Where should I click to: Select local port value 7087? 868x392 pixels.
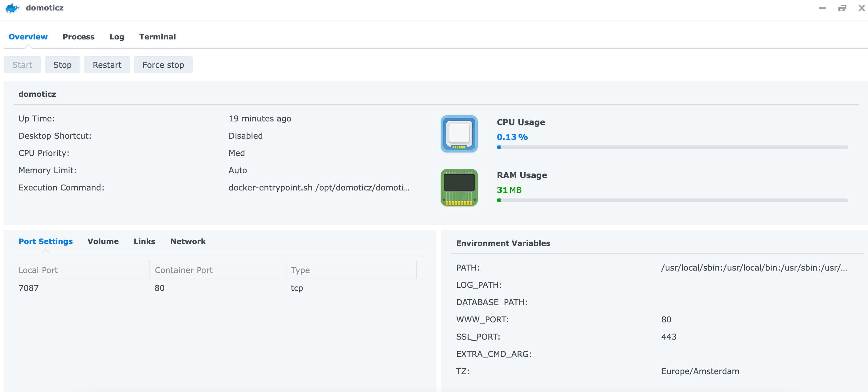tap(29, 288)
